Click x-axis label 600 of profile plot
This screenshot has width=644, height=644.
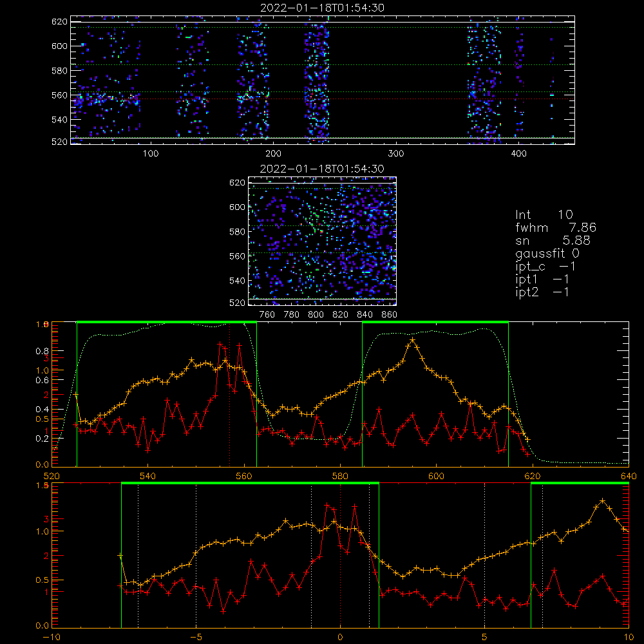(436, 476)
